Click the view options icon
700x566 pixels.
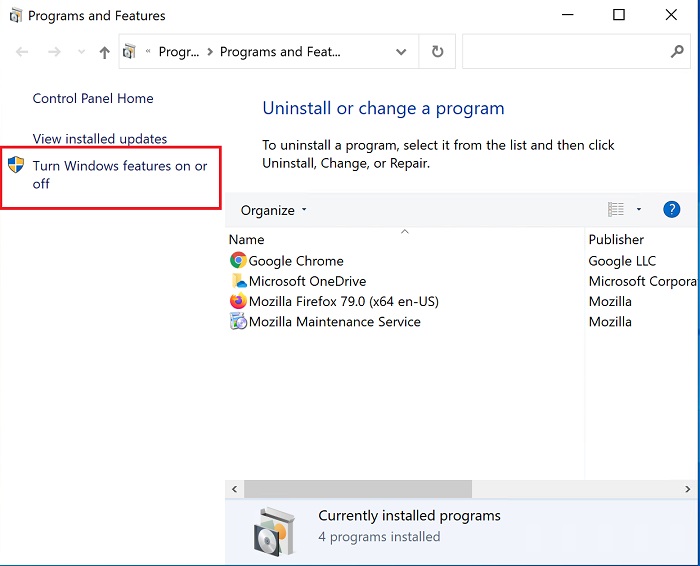[x=616, y=210]
